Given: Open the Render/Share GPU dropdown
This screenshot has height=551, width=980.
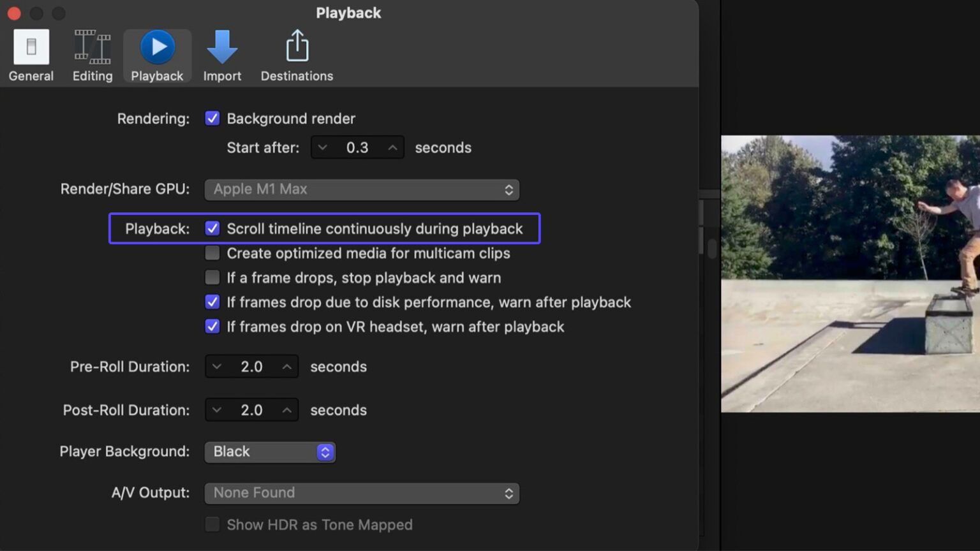Looking at the screenshot, I should (362, 189).
